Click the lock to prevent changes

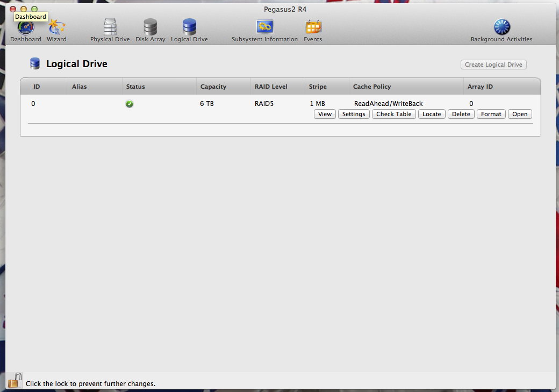pyautogui.click(x=14, y=380)
